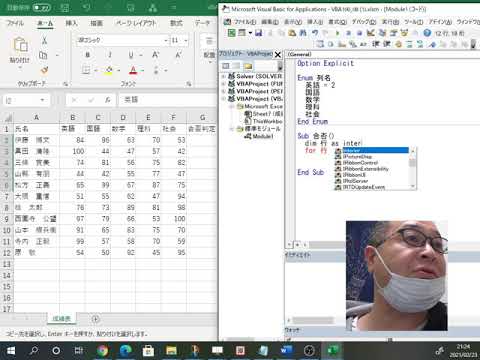The image size is (480, 360).
Task: Toggle Underline formatting in Excel
Action: (x=131, y=55)
